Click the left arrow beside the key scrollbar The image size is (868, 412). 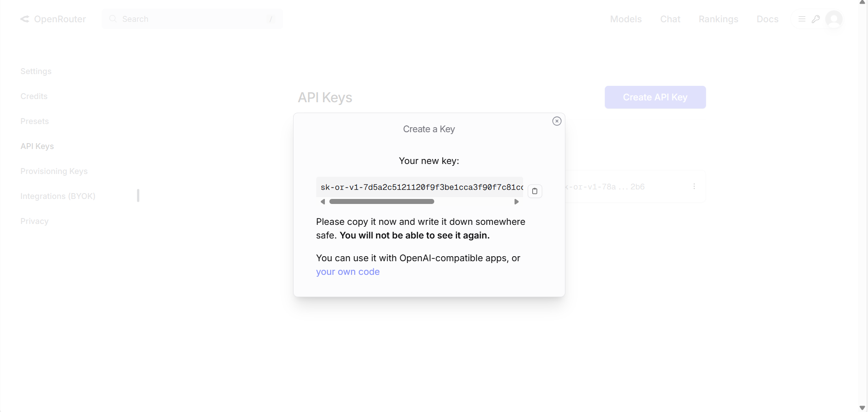(323, 201)
